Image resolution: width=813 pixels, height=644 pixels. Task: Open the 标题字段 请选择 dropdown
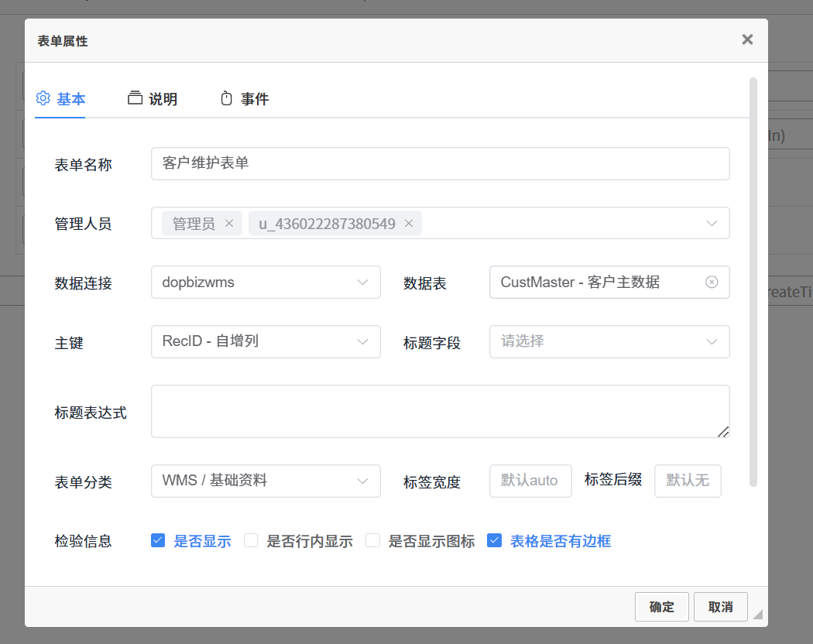[609, 341]
